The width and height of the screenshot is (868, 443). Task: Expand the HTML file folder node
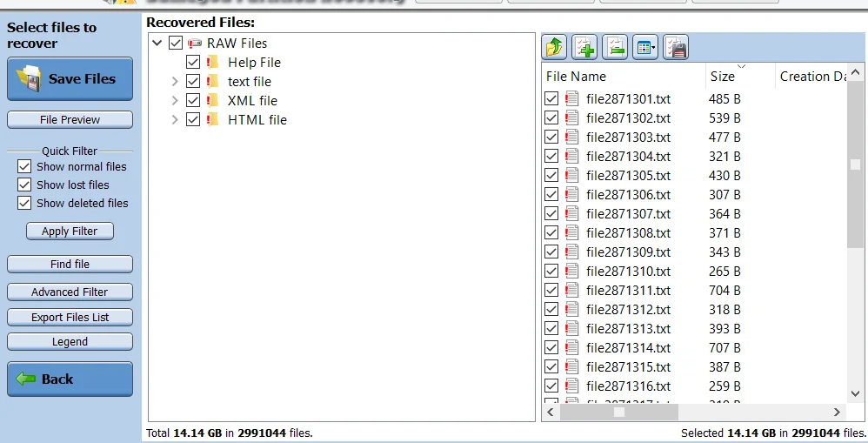(x=174, y=119)
